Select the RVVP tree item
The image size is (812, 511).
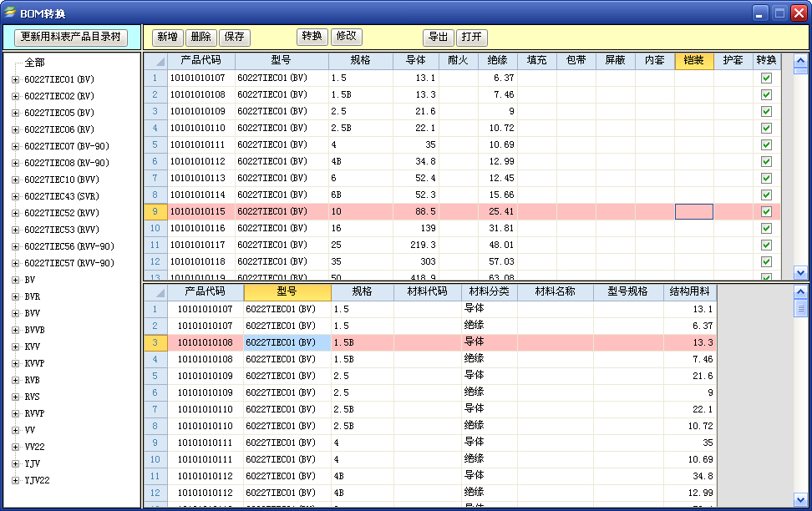click(x=35, y=413)
